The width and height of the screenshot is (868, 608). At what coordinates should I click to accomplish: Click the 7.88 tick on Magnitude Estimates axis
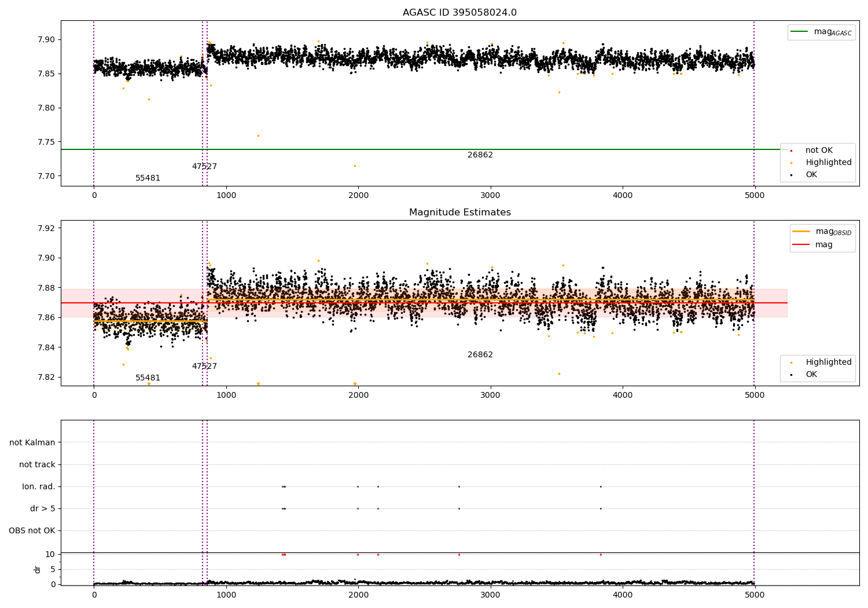[x=45, y=288]
